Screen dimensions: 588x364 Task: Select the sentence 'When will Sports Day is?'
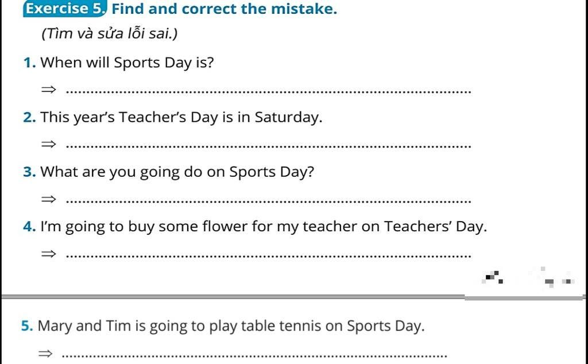coord(127,63)
